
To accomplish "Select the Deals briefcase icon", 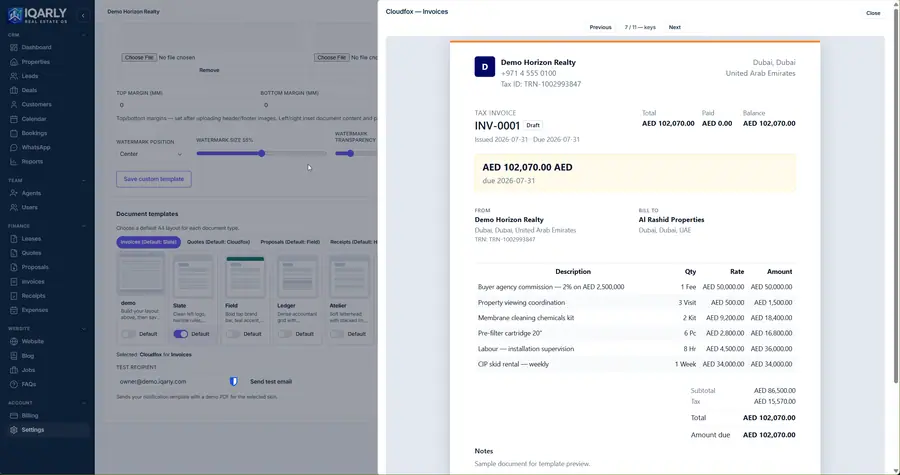I will (14, 90).
